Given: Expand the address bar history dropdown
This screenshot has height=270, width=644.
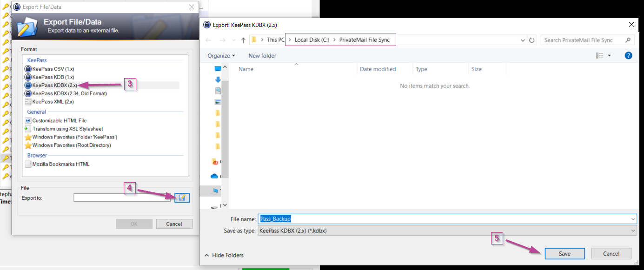Looking at the screenshot, I should [523, 40].
